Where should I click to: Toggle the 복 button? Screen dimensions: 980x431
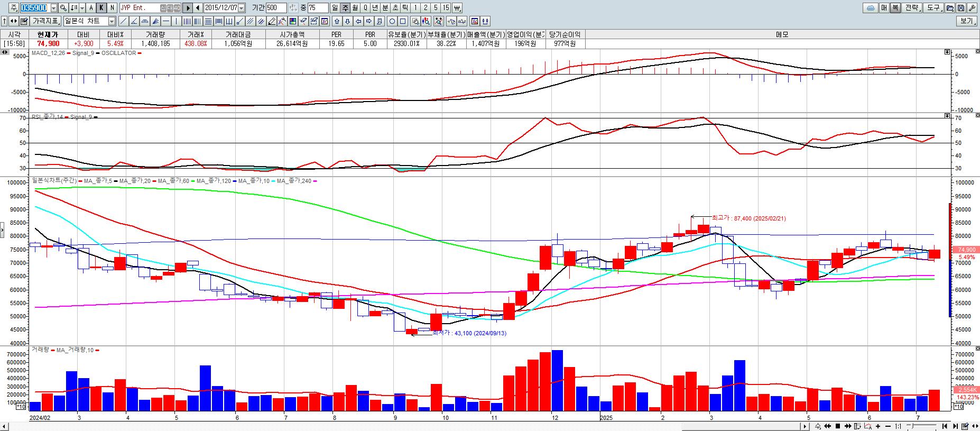(895, 8)
